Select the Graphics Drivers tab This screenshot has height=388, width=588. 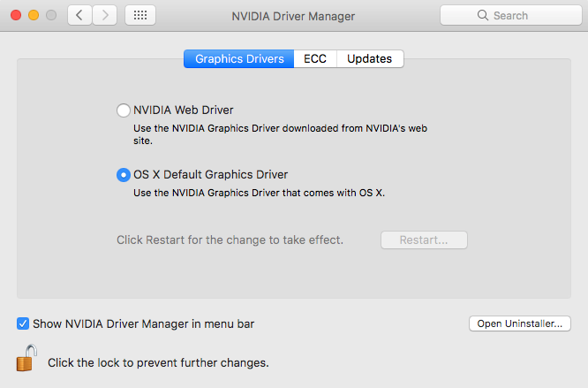point(239,59)
